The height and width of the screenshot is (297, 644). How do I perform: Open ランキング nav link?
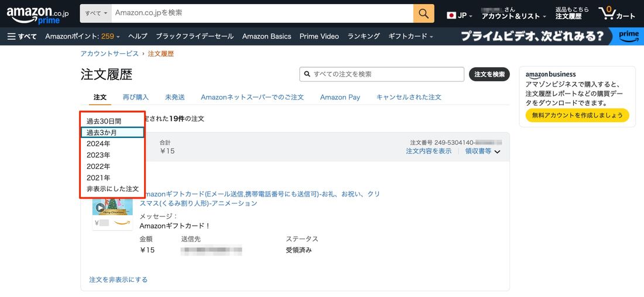tap(364, 36)
